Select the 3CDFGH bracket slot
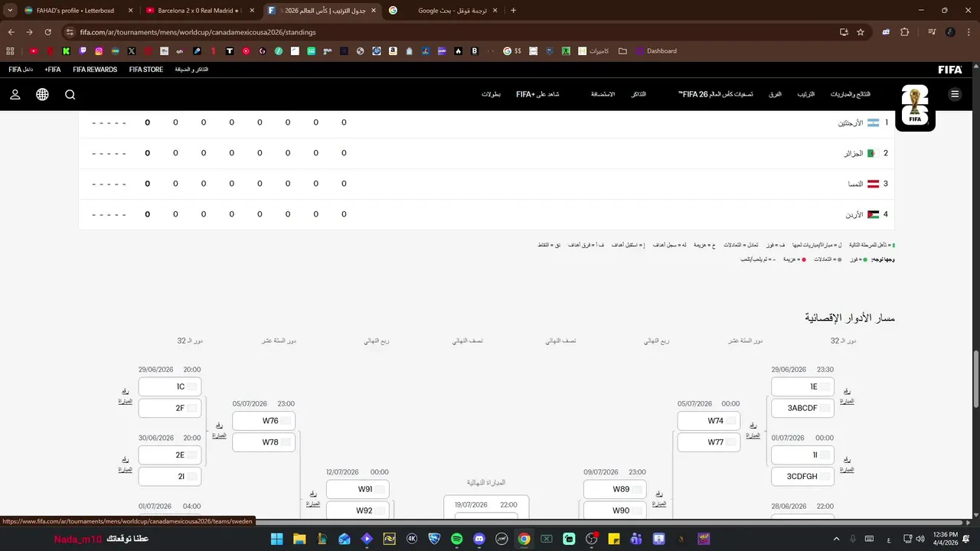Viewport: 980px width, 551px height. [802, 476]
